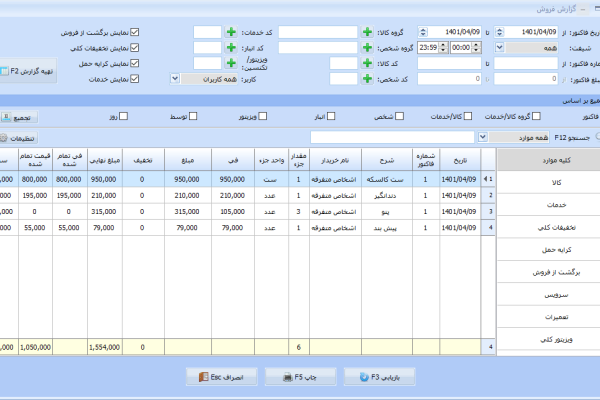Select ویزیتور کلی category
Screen dimensions: 600x400
(x=549, y=339)
